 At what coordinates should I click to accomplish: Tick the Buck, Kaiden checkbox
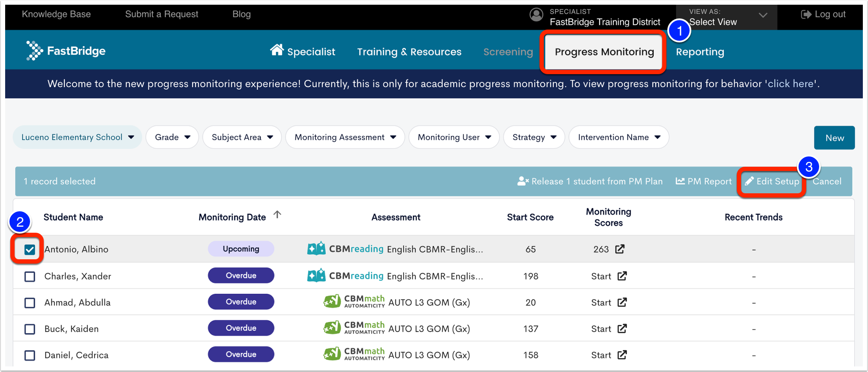point(30,329)
